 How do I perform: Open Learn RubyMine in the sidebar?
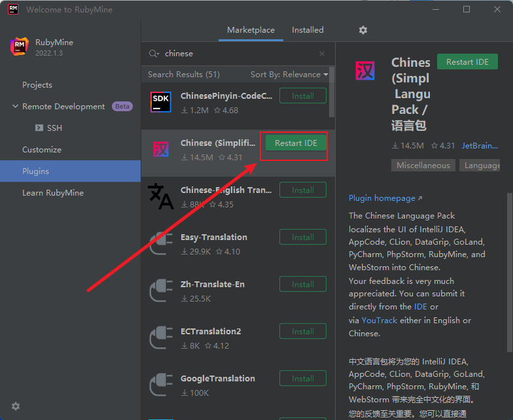[x=53, y=193]
